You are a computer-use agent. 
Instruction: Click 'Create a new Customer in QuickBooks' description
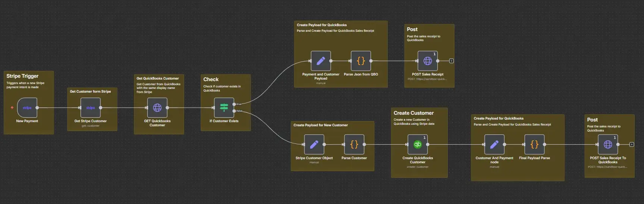click(414, 122)
